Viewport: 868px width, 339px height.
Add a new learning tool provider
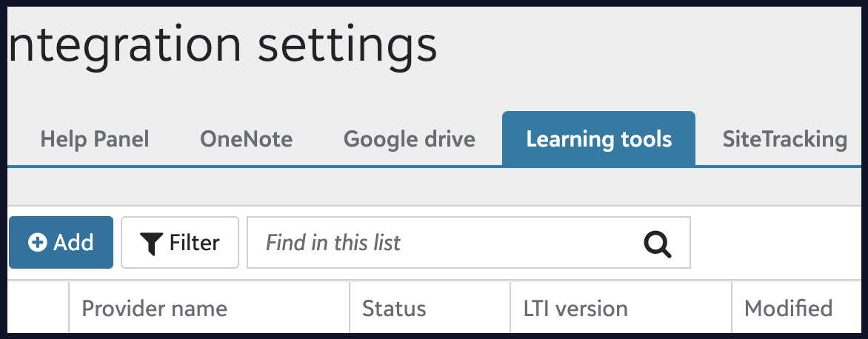(61, 242)
